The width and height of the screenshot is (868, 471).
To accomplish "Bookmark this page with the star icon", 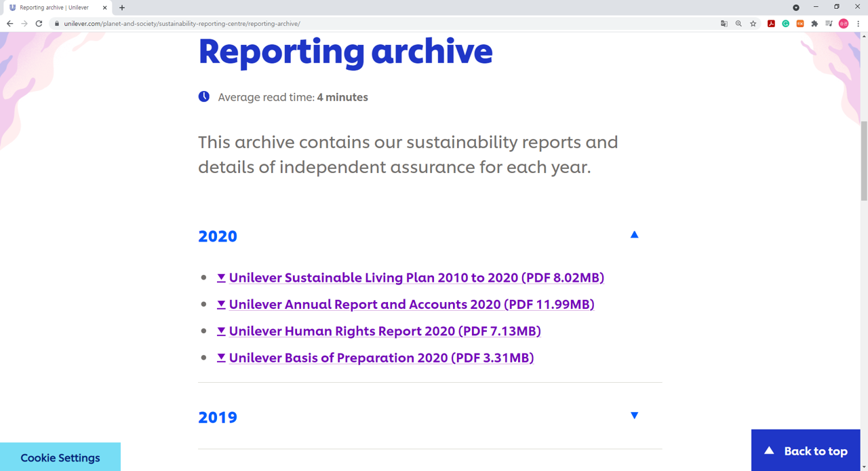I will (753, 24).
